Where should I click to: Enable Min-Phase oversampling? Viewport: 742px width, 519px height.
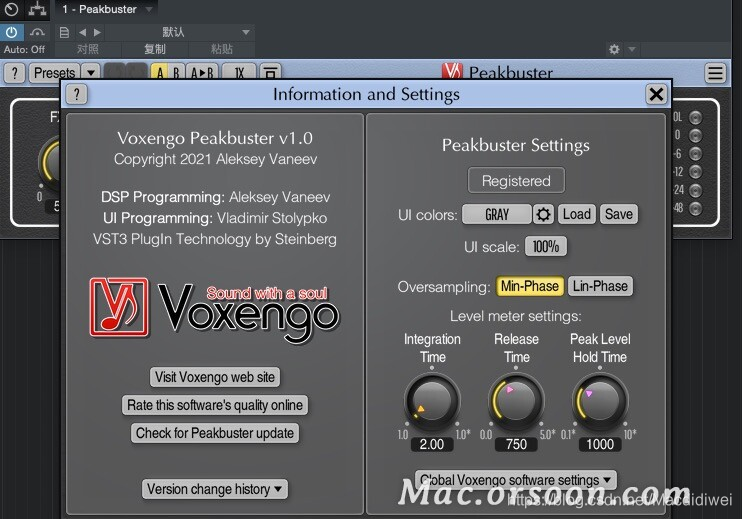coord(530,286)
